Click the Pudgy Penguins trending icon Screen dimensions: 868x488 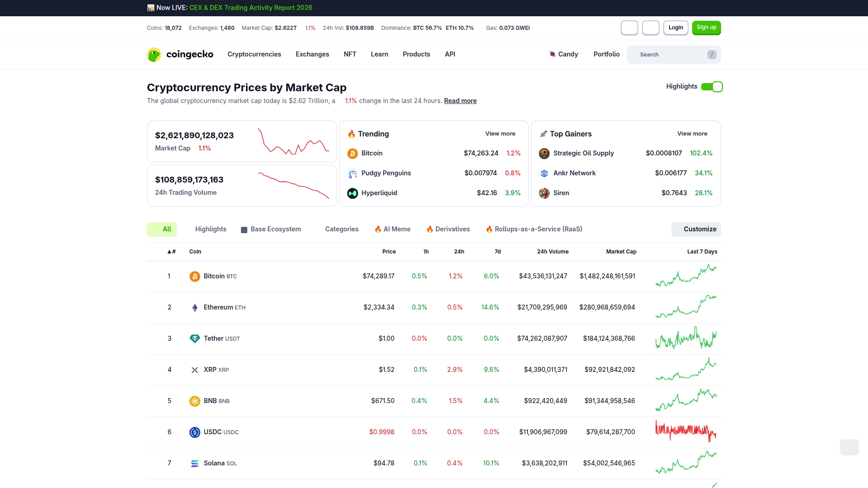(x=352, y=173)
